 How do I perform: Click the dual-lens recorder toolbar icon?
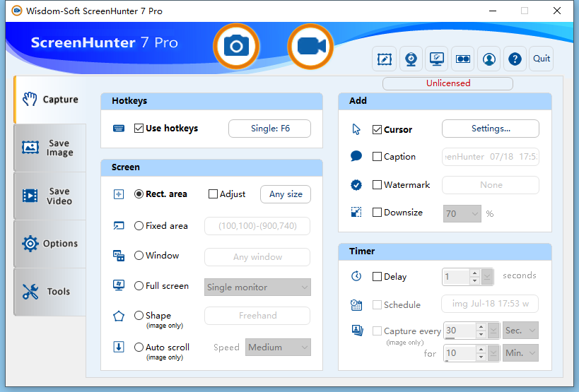[462, 59]
